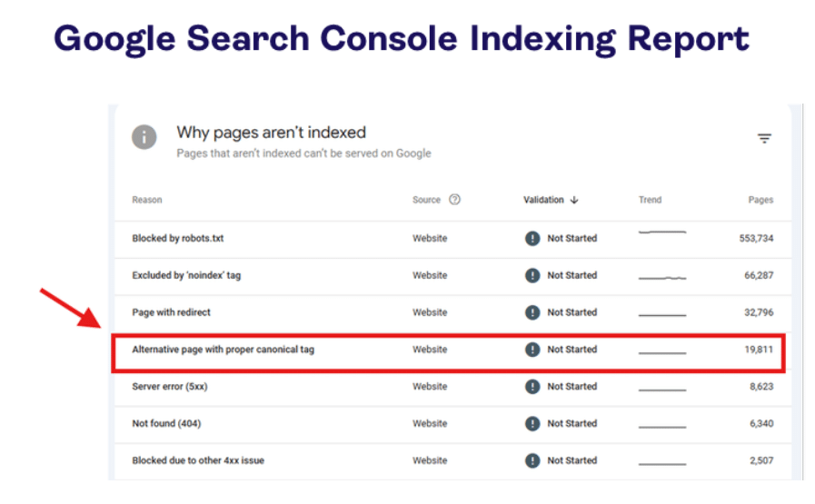Image resolution: width=815 pixels, height=504 pixels.
Task: Click status icon in Blocked due to other 4xx row
Action: (x=532, y=460)
